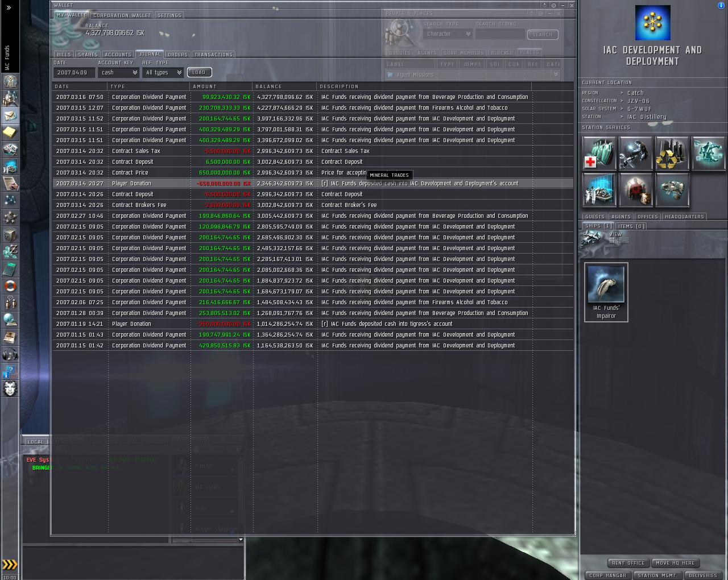Click the blue info icon above corporation logo
The image size is (728, 580).
(721, 5)
